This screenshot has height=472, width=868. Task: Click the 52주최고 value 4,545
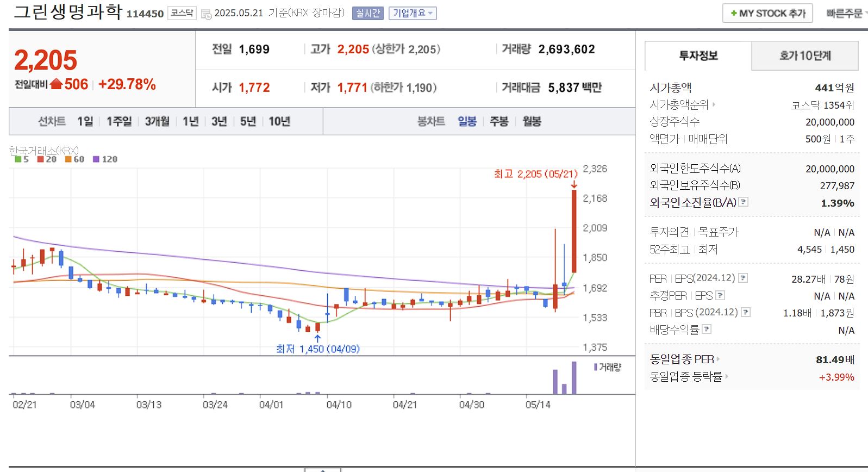tap(810, 250)
